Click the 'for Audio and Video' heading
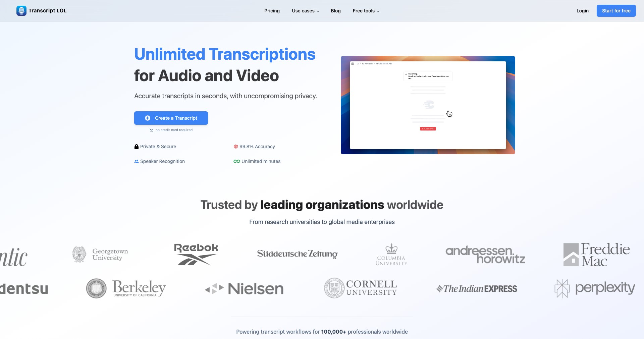Screen dimensions: 644x339 (x=207, y=76)
